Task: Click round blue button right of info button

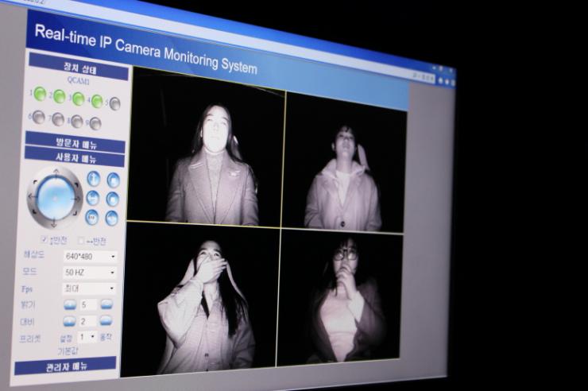Action: [114, 180]
